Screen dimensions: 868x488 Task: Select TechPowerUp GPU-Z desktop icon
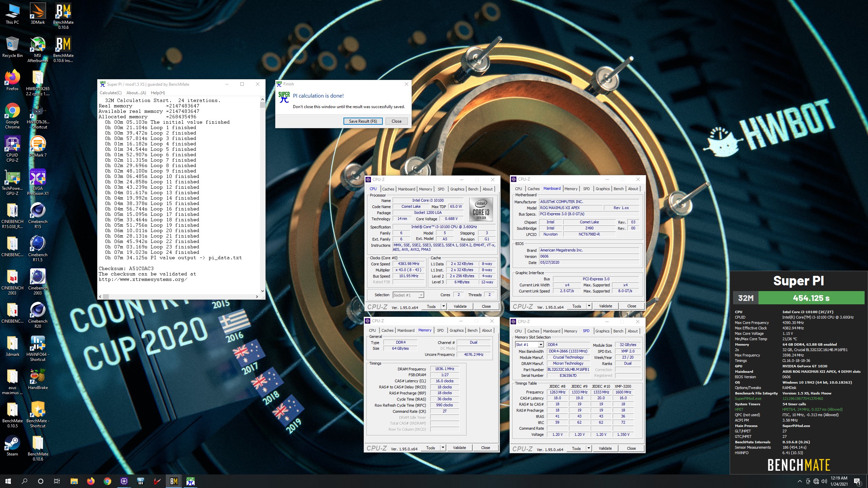click(x=12, y=182)
